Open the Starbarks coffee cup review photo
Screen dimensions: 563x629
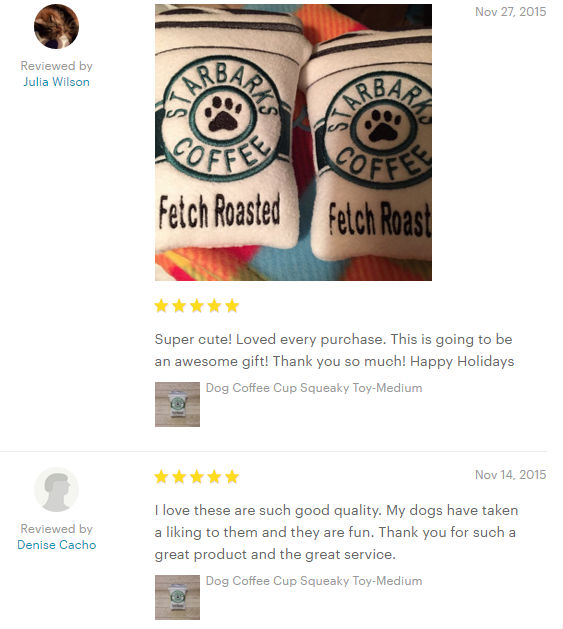point(293,142)
